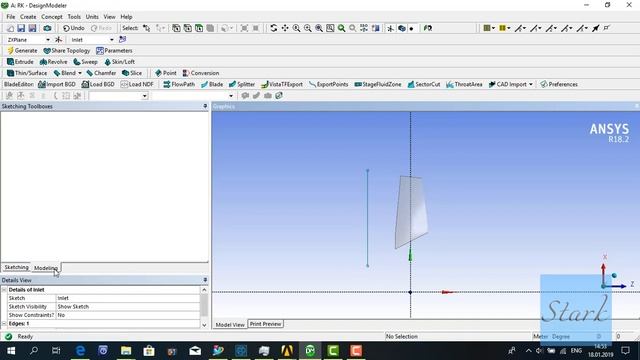
Task: Open the File menu
Action: click(x=11, y=17)
